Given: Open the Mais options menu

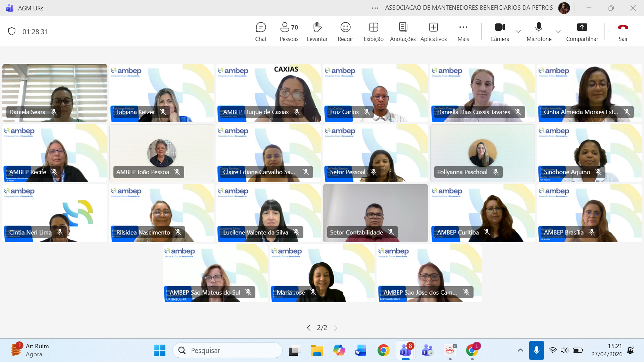Looking at the screenshot, I should [463, 32].
